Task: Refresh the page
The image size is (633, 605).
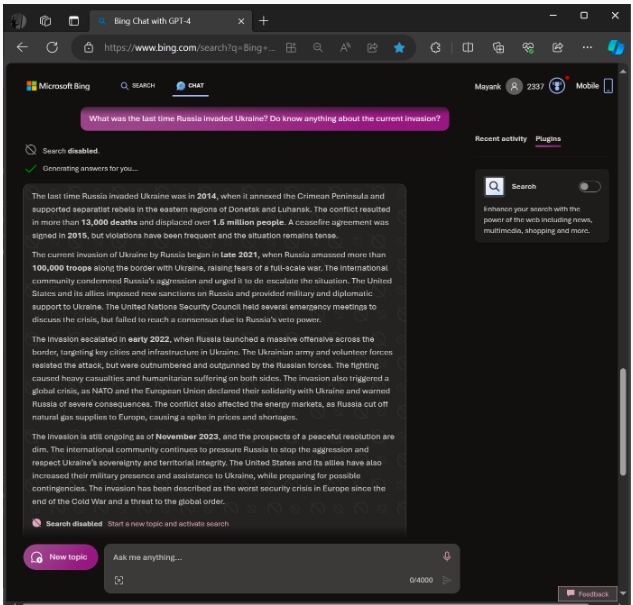Action: click(52, 47)
